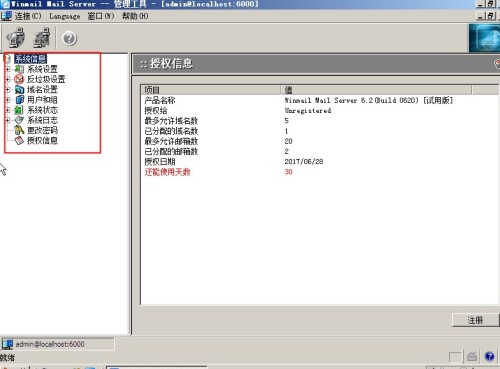This screenshot has height=369, width=500.
Task: Minimize the inner MDI child window
Action: click(481, 16)
